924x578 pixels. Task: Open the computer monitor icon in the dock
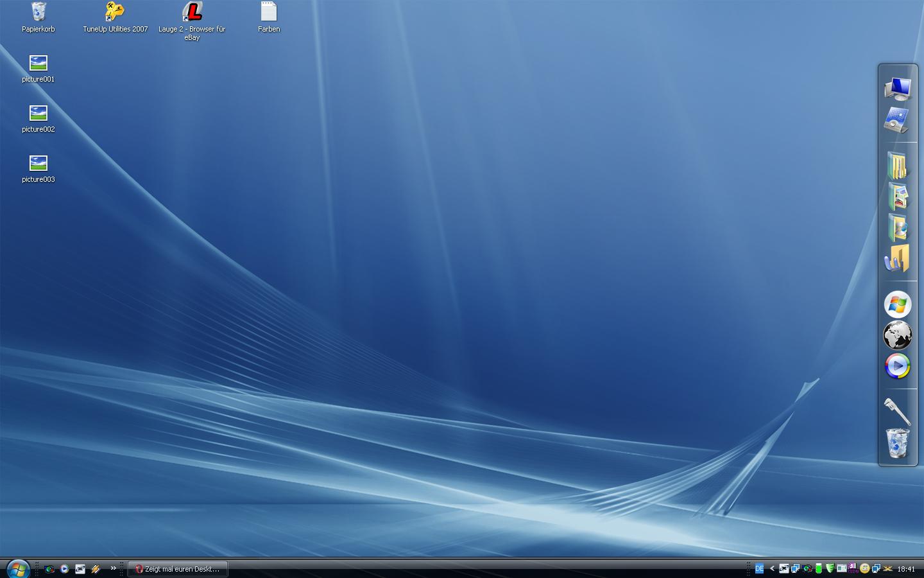(898, 89)
